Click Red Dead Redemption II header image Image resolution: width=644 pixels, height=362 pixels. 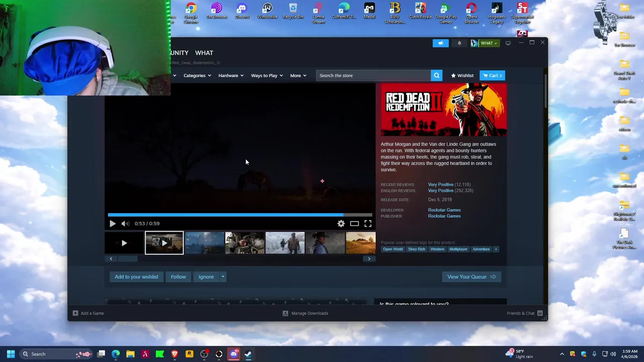tap(444, 110)
